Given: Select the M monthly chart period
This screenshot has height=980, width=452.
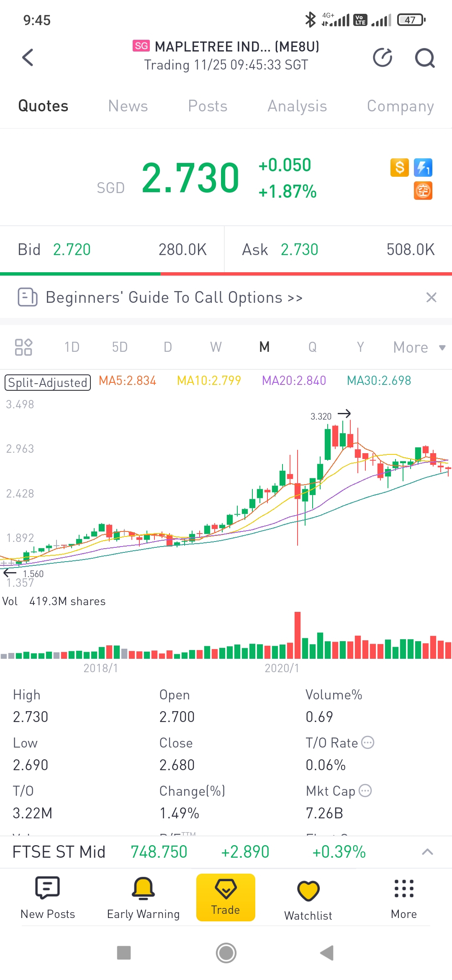Looking at the screenshot, I should (x=265, y=347).
